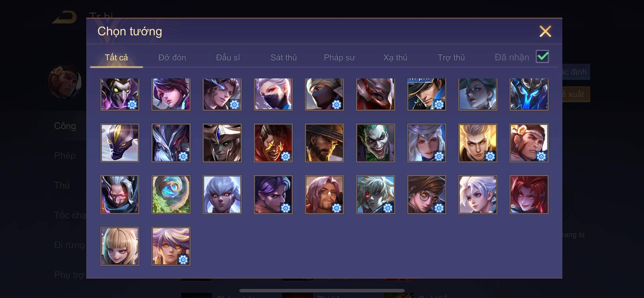Close the Chọn tướng dialog
Screen dimensions: 644x298
pos(545,31)
